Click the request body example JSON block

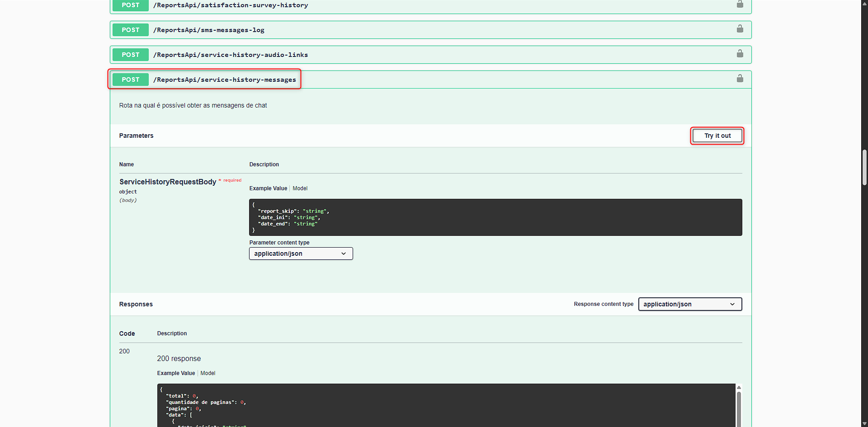pyautogui.click(x=495, y=217)
